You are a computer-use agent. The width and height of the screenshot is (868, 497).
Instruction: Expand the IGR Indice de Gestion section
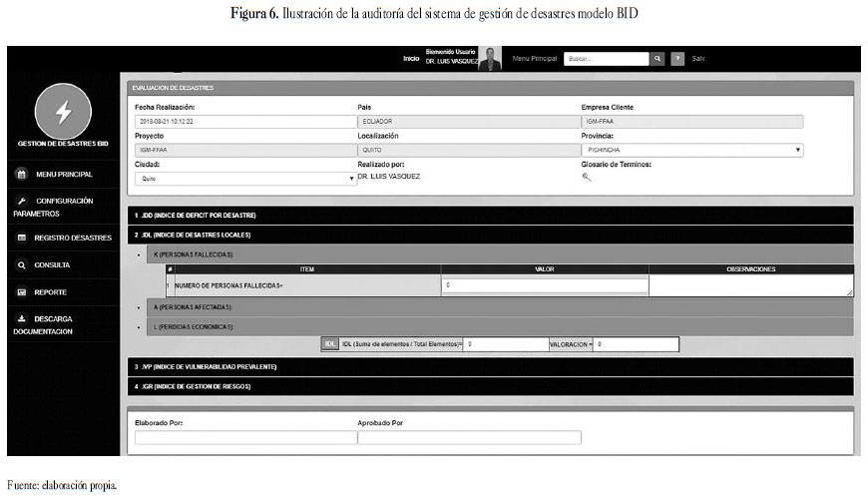point(491,386)
